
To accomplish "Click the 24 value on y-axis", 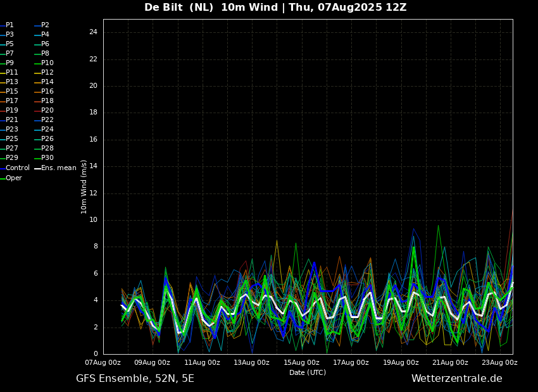I will click(93, 32).
